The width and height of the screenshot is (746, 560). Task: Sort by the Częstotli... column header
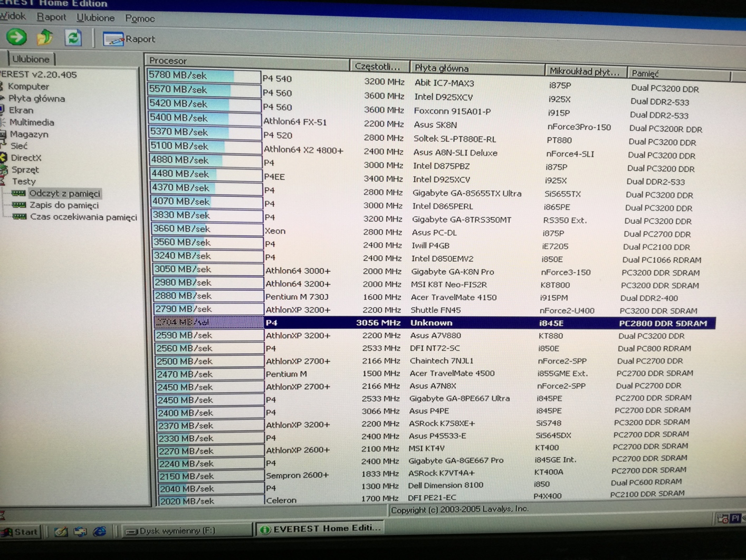click(x=379, y=67)
